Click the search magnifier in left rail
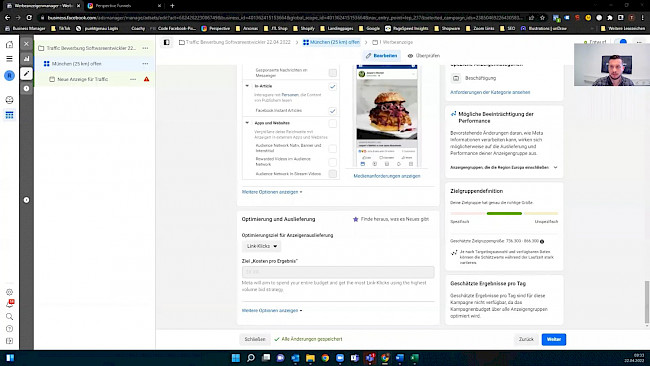The image size is (650, 366). tap(9, 317)
